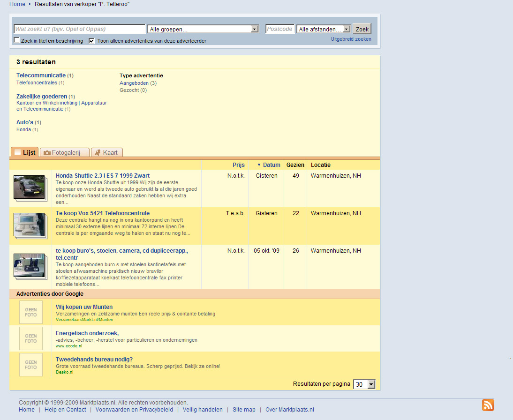This screenshot has width=513, height=420.
Task: Select the Lijst view tab
Action: tap(24, 152)
